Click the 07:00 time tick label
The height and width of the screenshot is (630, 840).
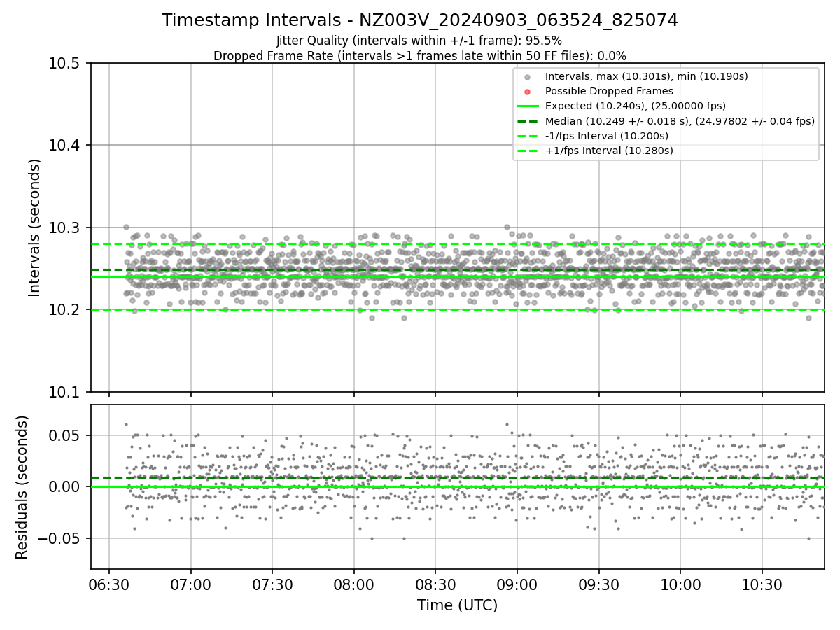tap(190, 584)
